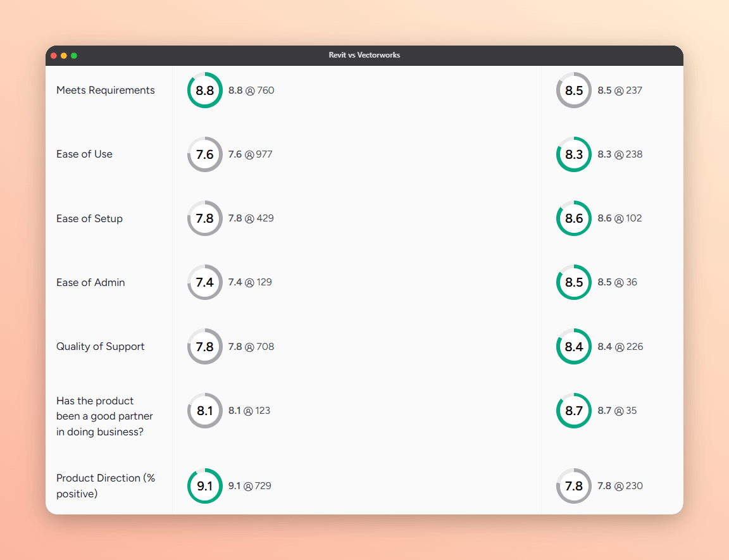The image size is (729, 560).
Task: Close window with the red button
Action: (x=54, y=56)
